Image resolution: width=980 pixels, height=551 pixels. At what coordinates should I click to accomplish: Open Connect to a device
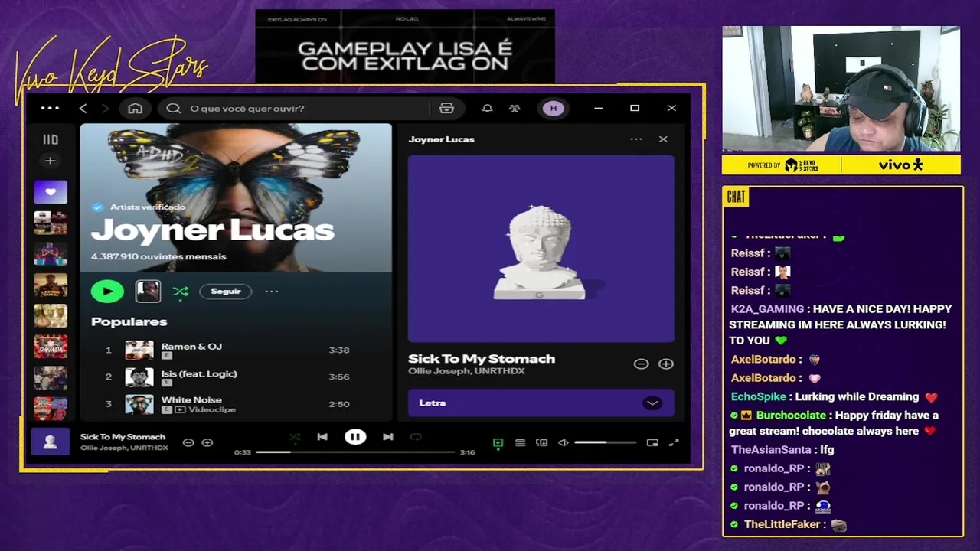(x=542, y=442)
